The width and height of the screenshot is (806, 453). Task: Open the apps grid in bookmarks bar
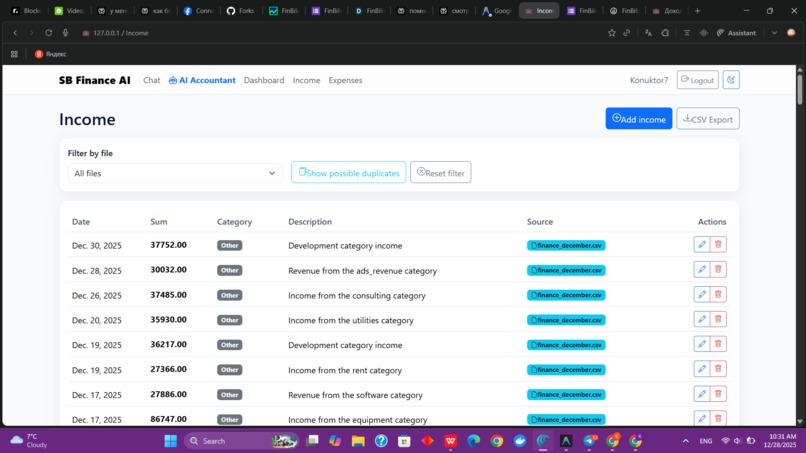point(14,53)
